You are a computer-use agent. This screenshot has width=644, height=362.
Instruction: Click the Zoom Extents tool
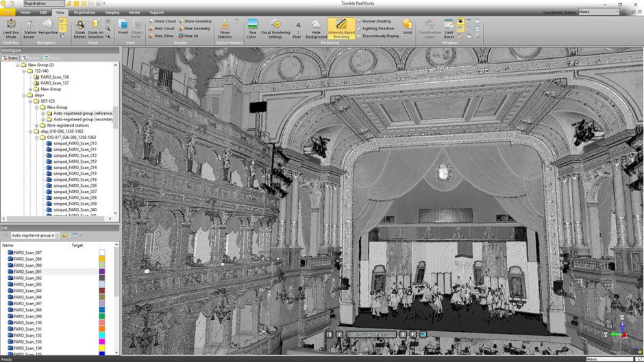pos(80,27)
